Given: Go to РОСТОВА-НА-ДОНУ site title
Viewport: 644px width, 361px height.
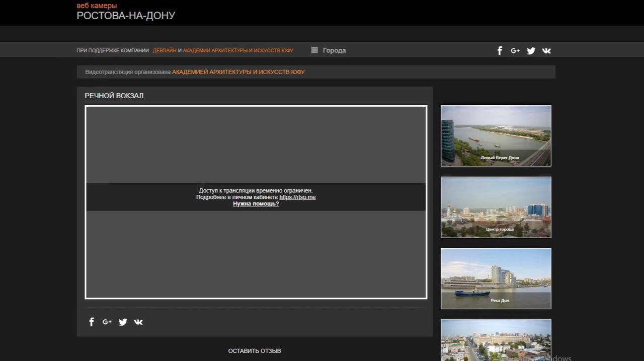Looking at the screenshot, I should pyautogui.click(x=126, y=16).
